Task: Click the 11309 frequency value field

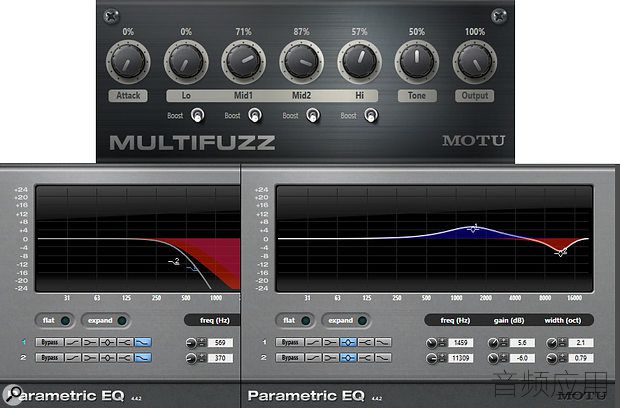Action: (x=461, y=358)
